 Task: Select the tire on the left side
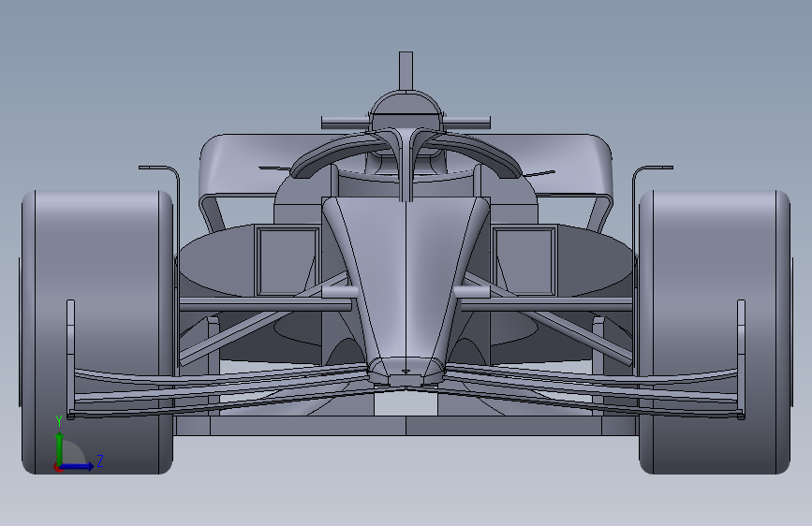pyautogui.click(x=97, y=332)
